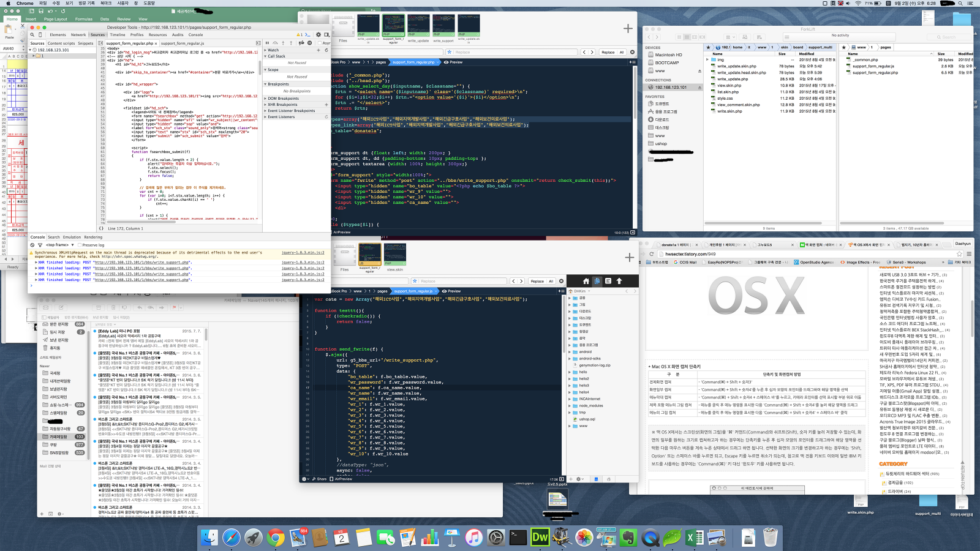Click Home icon in Coda sidebar toolbar
This screenshot has width=980, height=551.
(586, 281)
